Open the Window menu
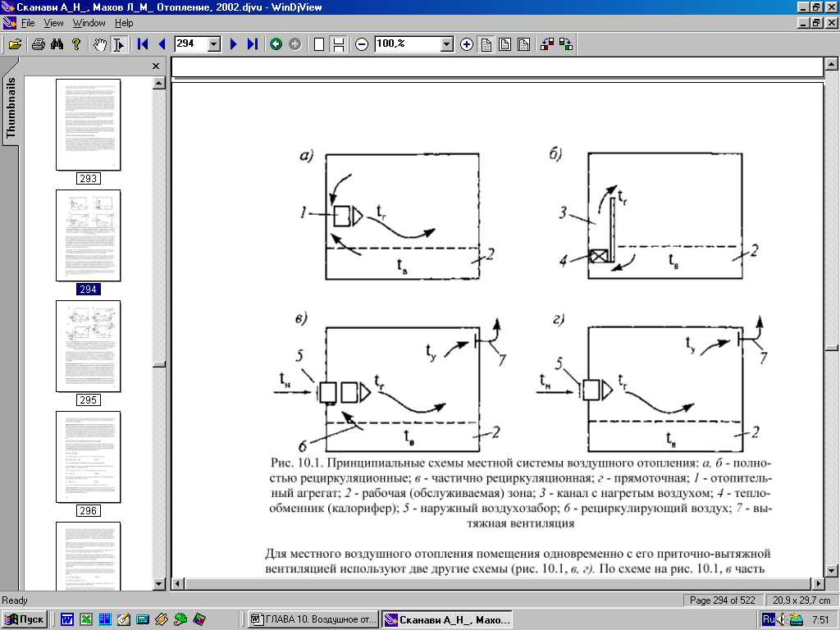Viewport: 840px width, 630px height. point(89,23)
